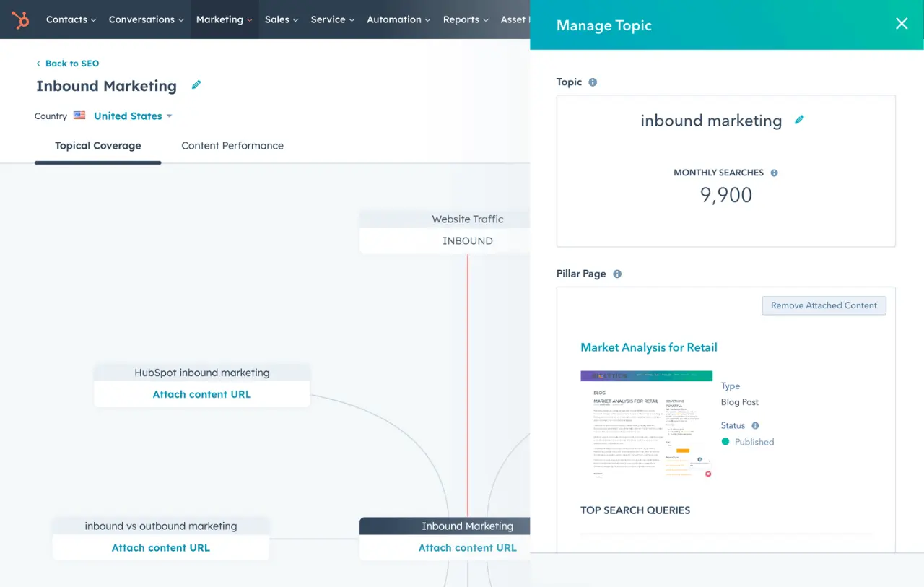The width and height of the screenshot is (924, 587).
Task: Click the Monthly Searches info icon
Action: (773, 172)
